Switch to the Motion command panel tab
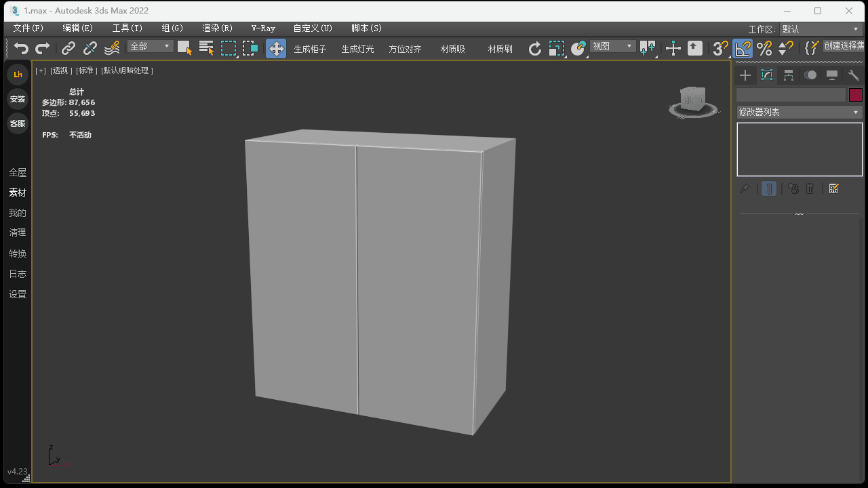 [810, 75]
